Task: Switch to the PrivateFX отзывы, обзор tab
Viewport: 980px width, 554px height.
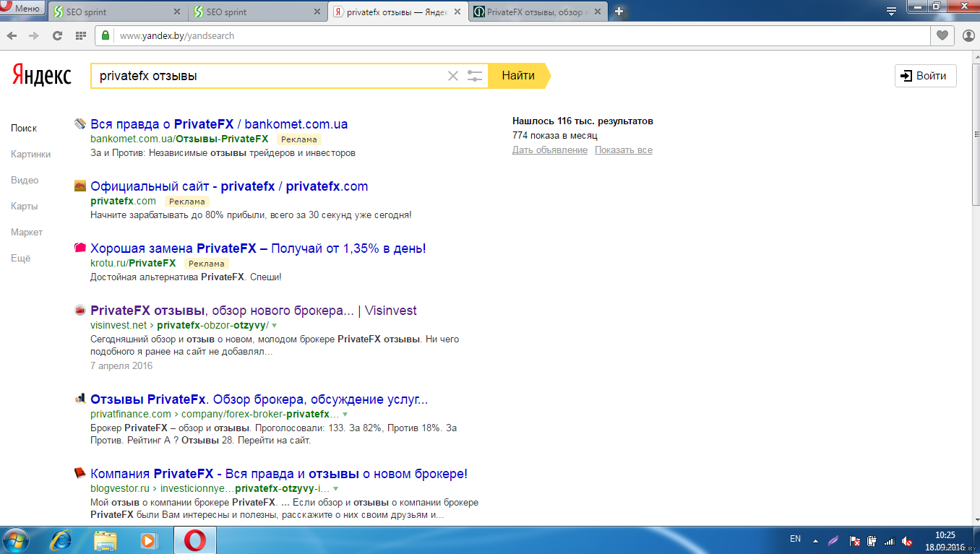Action: [x=538, y=12]
